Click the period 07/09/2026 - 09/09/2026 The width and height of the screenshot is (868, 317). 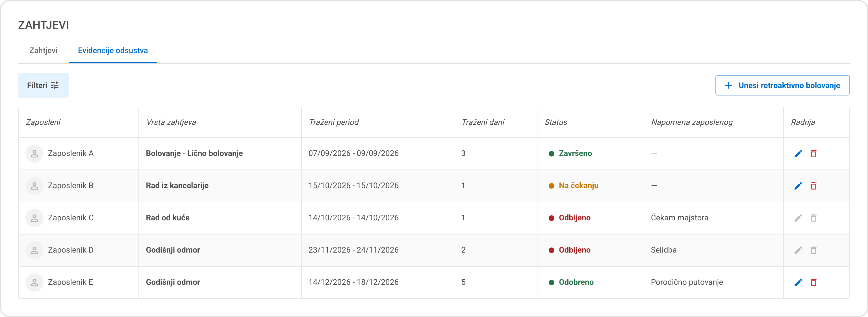point(353,154)
